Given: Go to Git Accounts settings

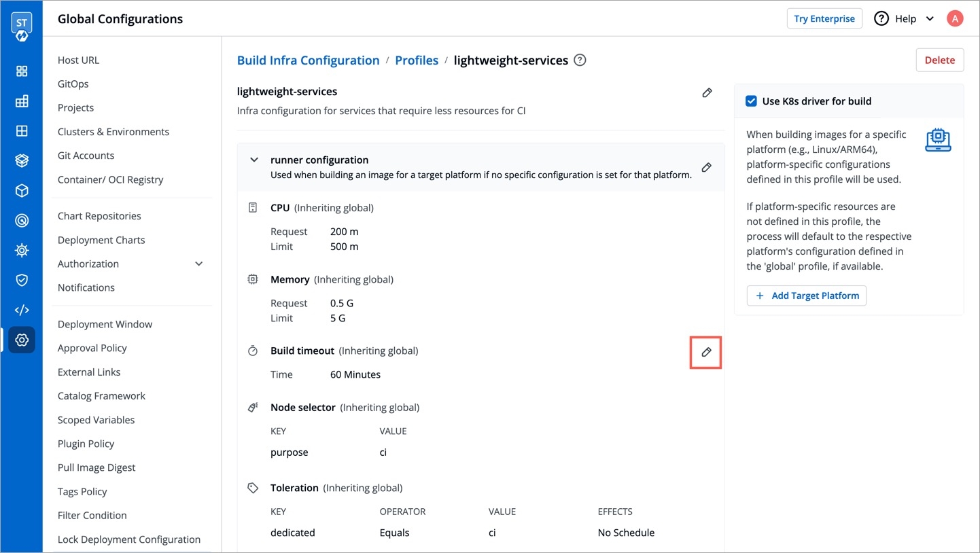Looking at the screenshot, I should point(86,156).
